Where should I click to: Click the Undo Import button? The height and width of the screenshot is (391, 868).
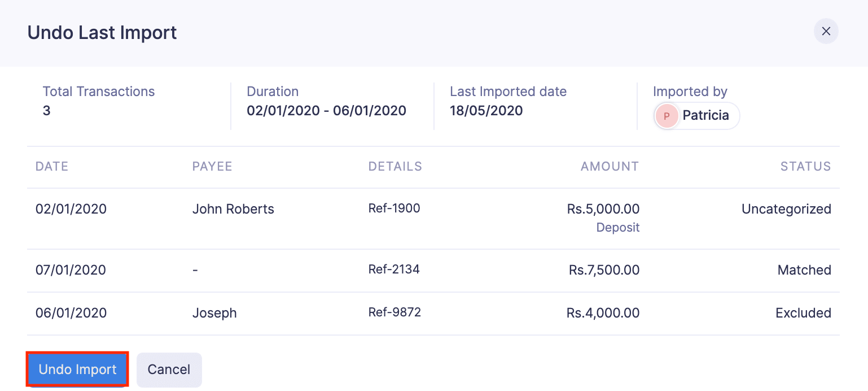[x=77, y=370]
